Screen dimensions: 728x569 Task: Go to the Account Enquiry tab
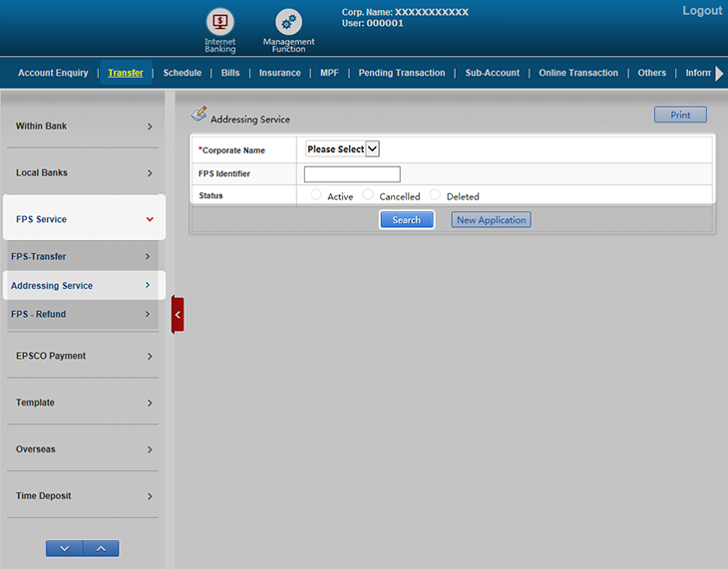click(53, 73)
